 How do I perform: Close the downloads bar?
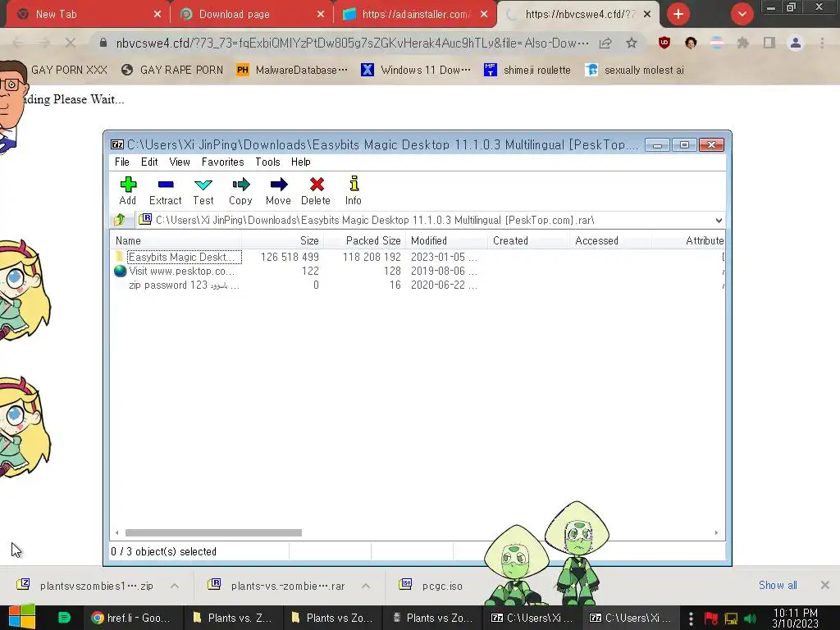pyautogui.click(x=825, y=585)
